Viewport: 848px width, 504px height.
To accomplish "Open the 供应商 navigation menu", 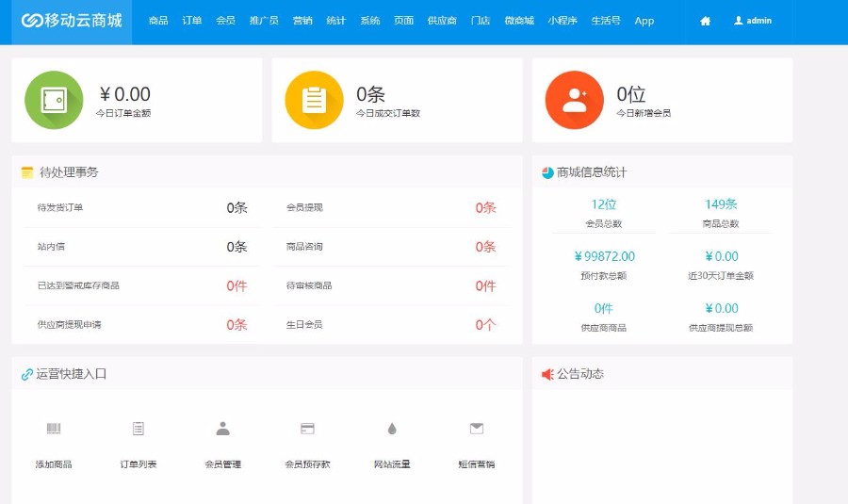I will [442, 21].
